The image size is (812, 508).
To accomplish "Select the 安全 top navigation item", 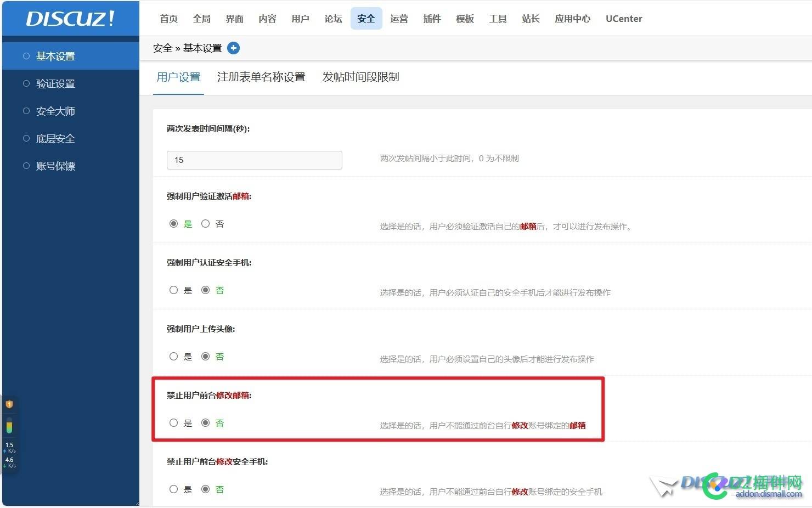I will 366,19.
